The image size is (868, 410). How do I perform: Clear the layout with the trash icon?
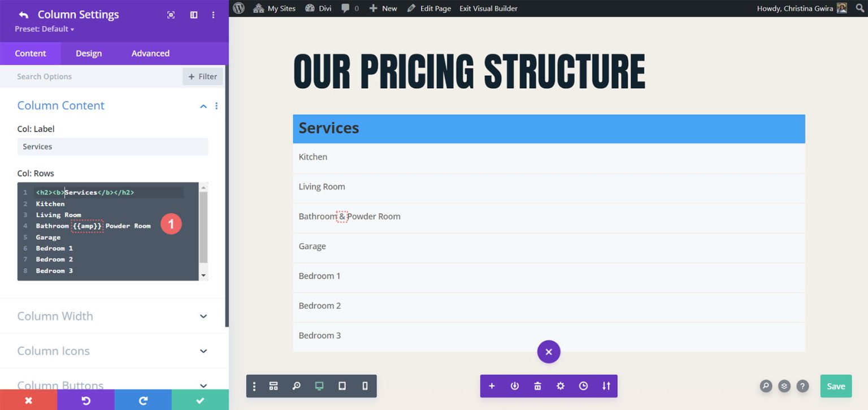(537, 386)
